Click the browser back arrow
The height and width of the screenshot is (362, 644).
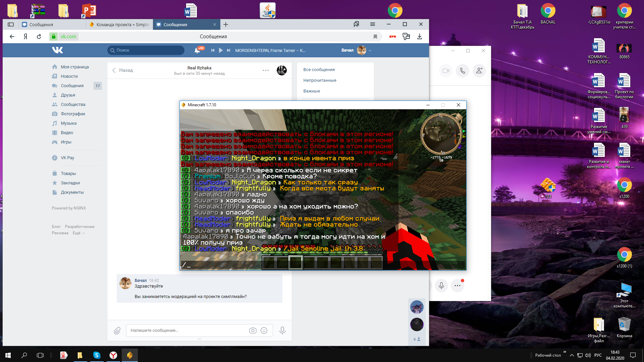coord(12,37)
